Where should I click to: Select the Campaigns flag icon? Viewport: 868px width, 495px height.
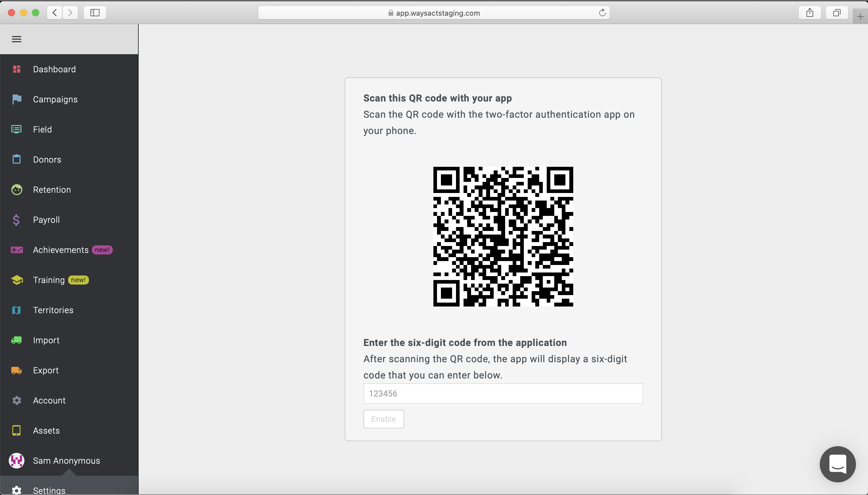16,99
